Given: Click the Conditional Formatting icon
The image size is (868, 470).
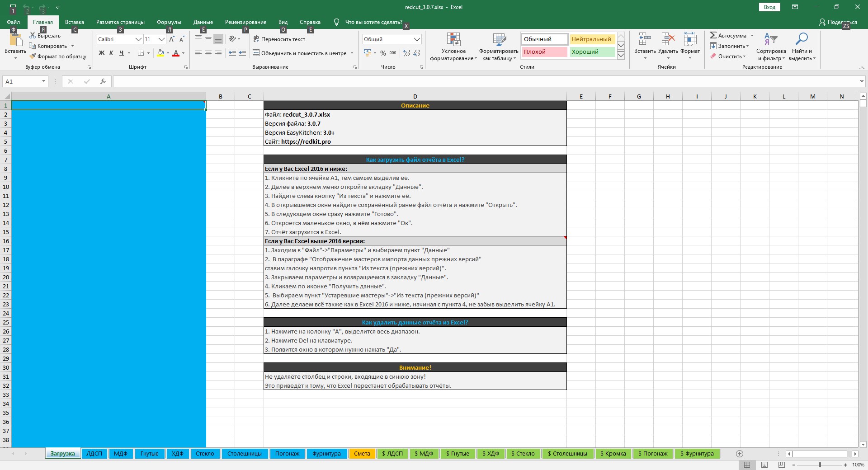Looking at the screenshot, I should point(453,40).
